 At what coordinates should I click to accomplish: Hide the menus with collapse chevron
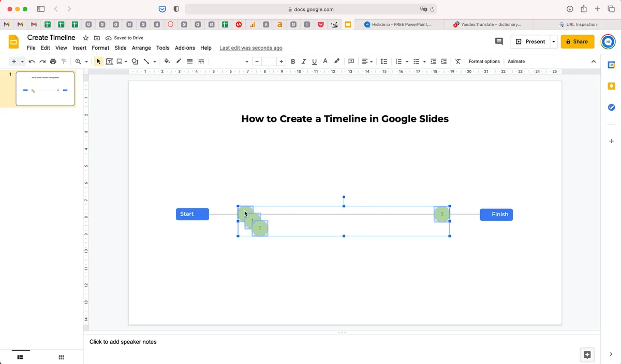[594, 62]
